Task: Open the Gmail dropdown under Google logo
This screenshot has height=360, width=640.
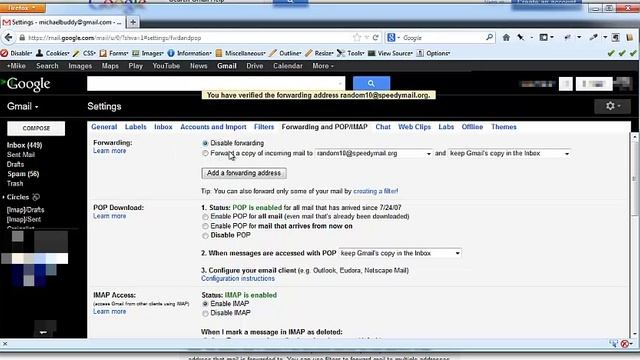Action: [x=23, y=107]
